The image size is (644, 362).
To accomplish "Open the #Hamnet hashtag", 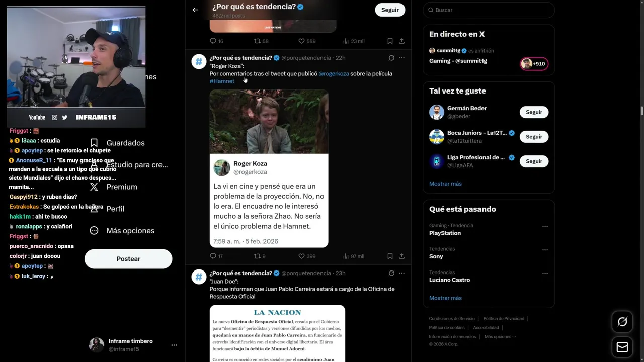I will [x=222, y=81].
